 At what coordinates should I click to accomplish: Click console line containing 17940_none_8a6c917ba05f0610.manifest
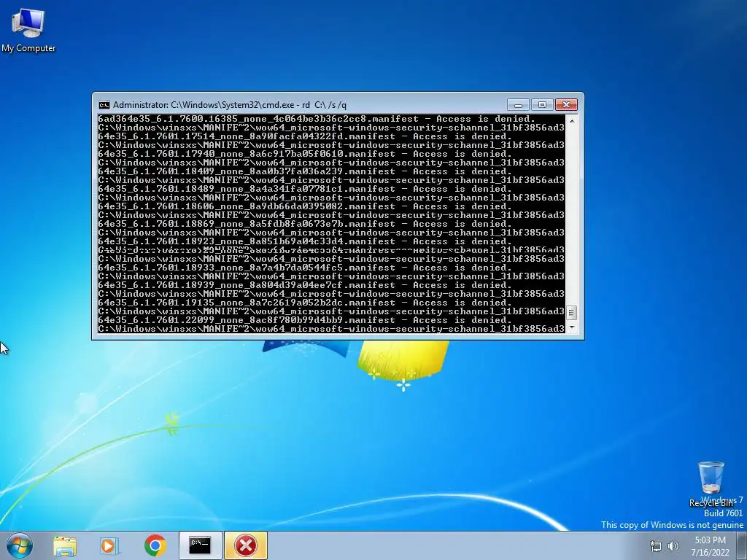(x=305, y=155)
